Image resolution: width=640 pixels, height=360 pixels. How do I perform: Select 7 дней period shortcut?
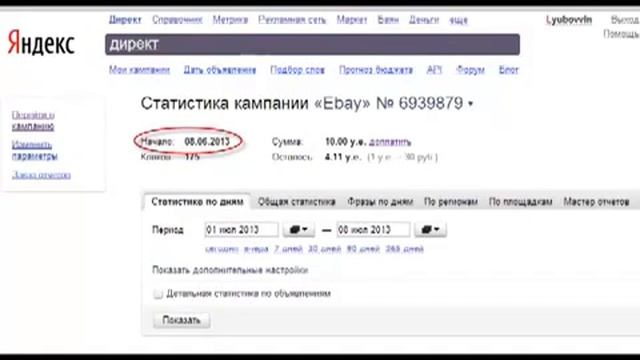288,249
